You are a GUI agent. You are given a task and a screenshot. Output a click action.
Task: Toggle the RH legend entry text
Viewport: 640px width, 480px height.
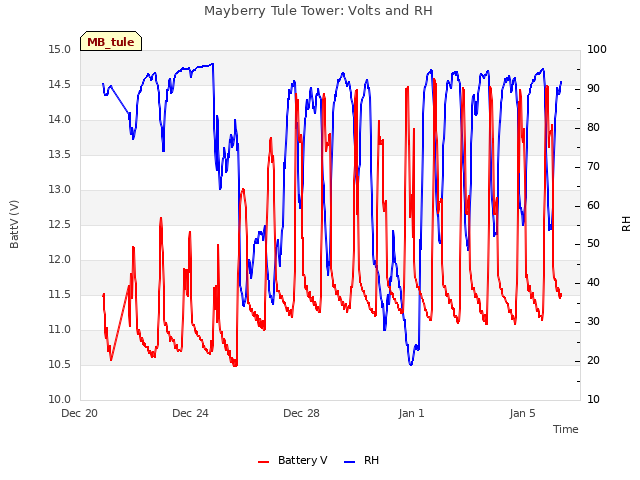click(x=371, y=460)
